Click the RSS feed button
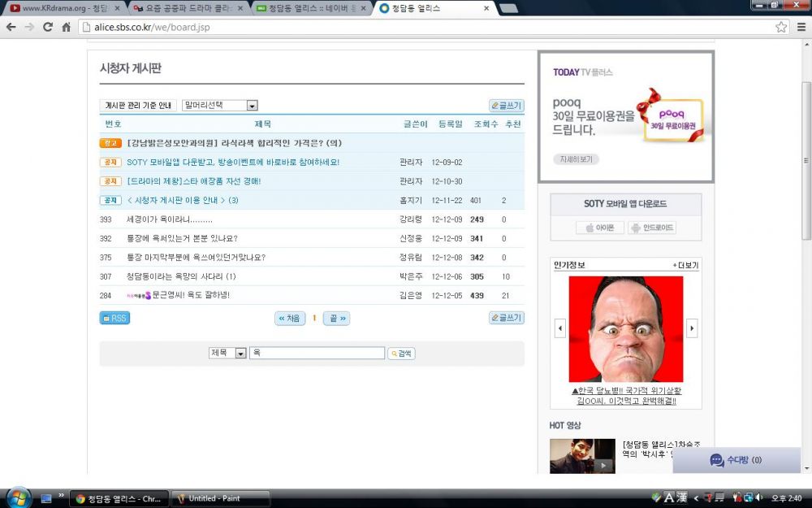 coord(114,318)
